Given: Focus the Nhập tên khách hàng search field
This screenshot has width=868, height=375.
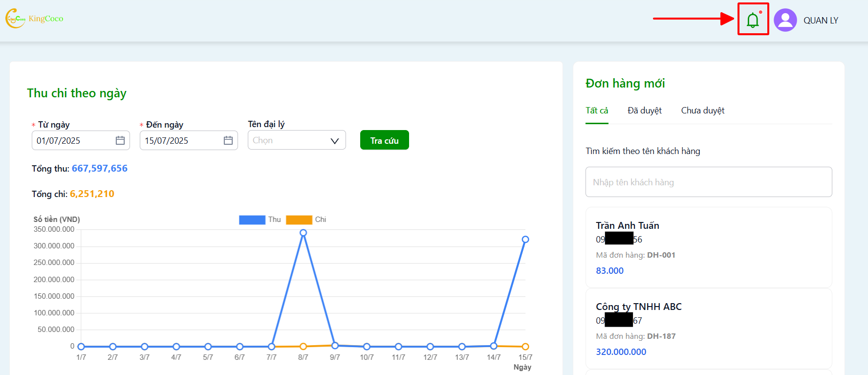Looking at the screenshot, I should 709,182.
